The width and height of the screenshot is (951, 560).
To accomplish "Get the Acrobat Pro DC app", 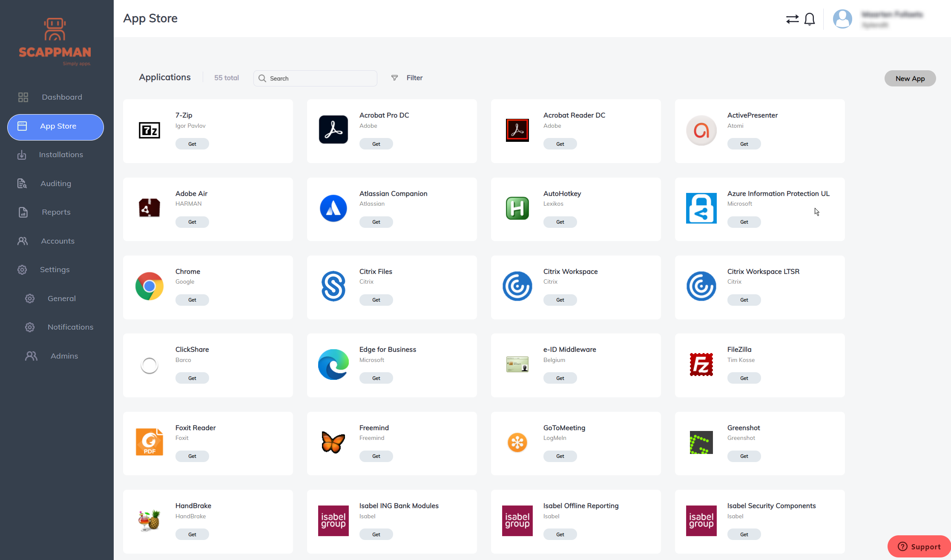I will pos(376,144).
